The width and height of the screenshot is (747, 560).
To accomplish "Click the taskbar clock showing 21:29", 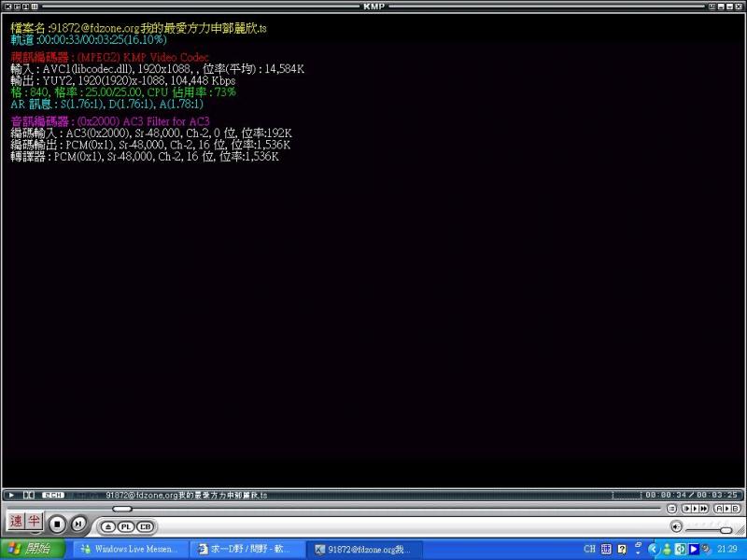I will (727, 550).
